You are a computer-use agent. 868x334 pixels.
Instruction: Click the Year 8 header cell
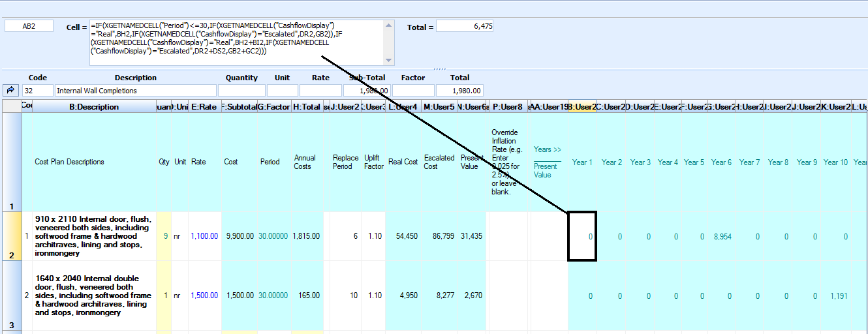point(778,162)
